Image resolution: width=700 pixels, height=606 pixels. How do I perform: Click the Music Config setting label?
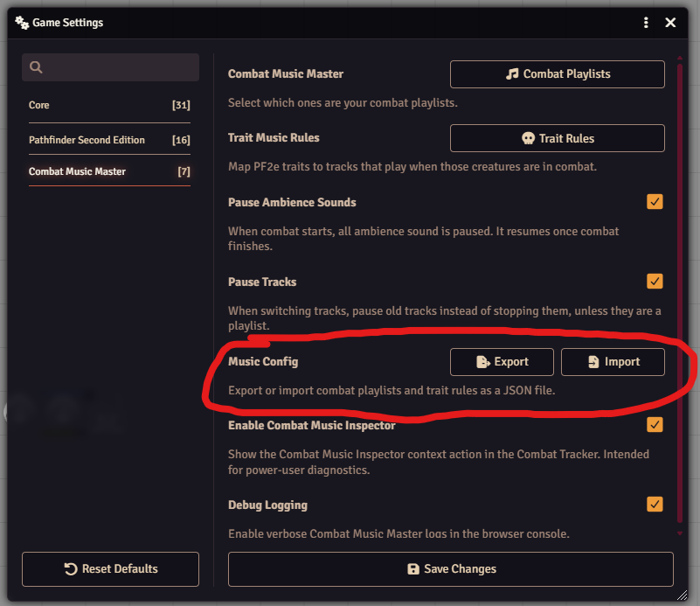click(x=263, y=362)
